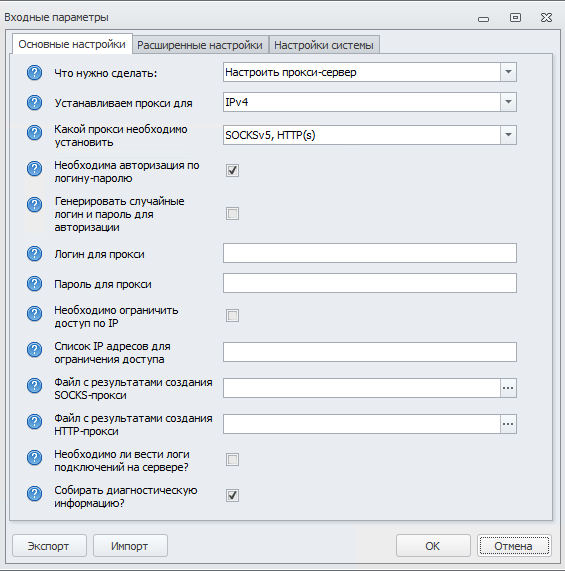
Task: Confirm with the OK button
Action: (433, 546)
